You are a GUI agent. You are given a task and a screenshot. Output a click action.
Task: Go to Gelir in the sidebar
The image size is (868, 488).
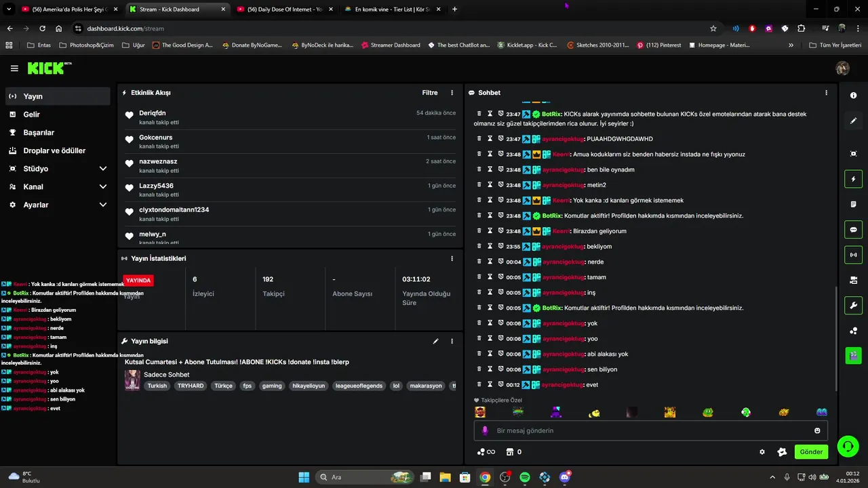point(58,115)
